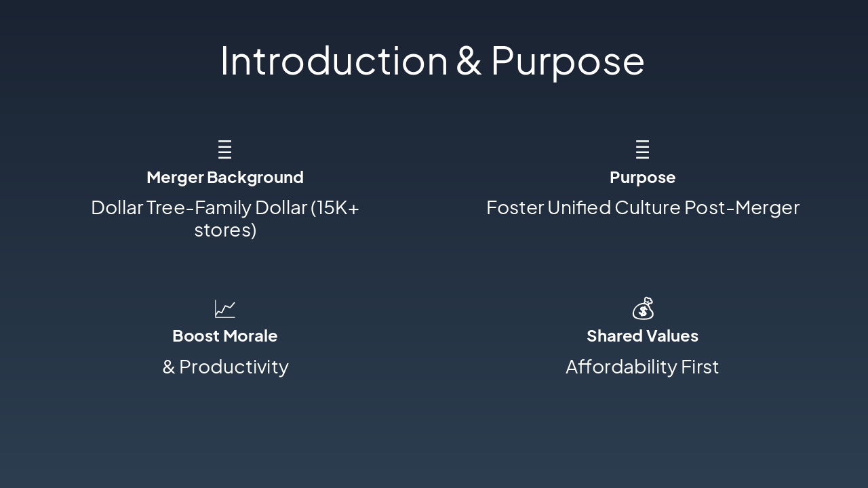Click the word "stores)" on the second line

tap(225, 230)
